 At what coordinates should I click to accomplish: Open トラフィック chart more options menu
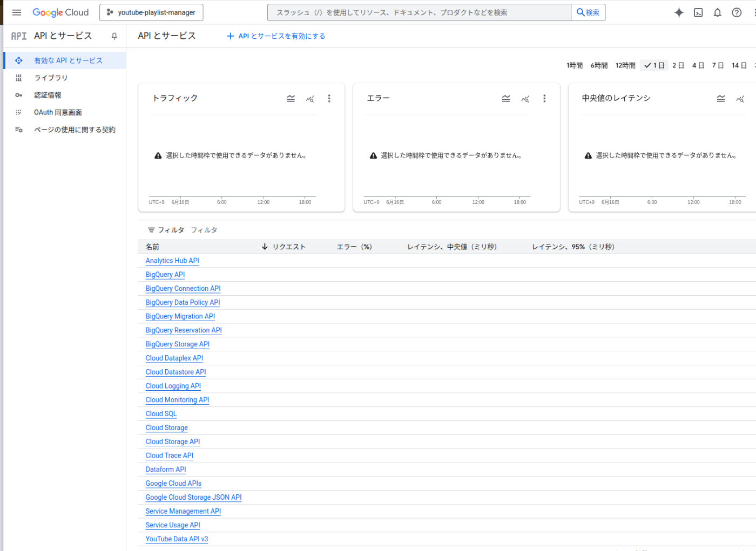(329, 98)
